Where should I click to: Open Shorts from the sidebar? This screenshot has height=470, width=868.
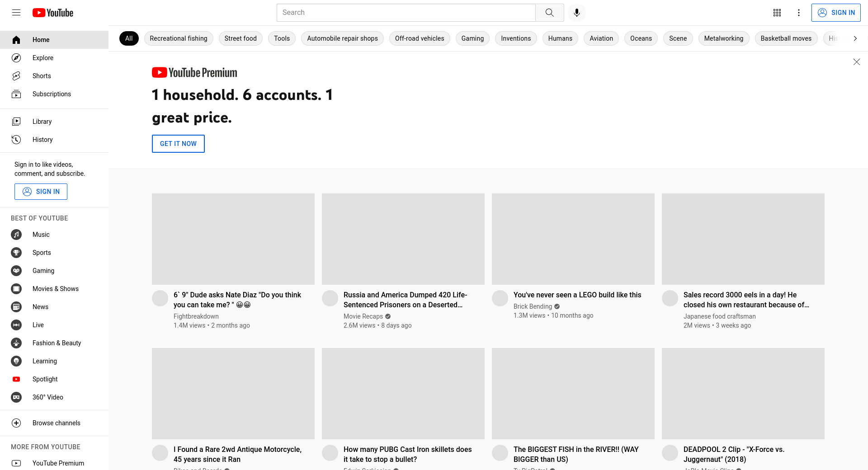click(x=54, y=76)
